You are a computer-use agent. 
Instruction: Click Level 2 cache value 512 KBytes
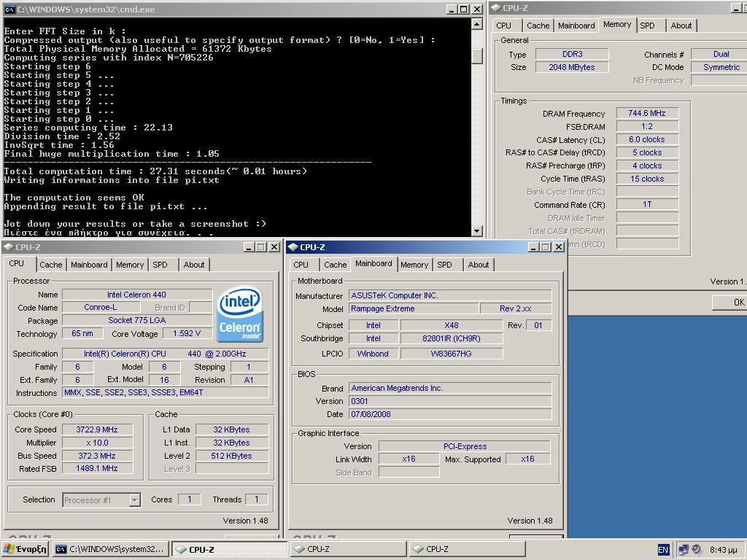(x=231, y=456)
